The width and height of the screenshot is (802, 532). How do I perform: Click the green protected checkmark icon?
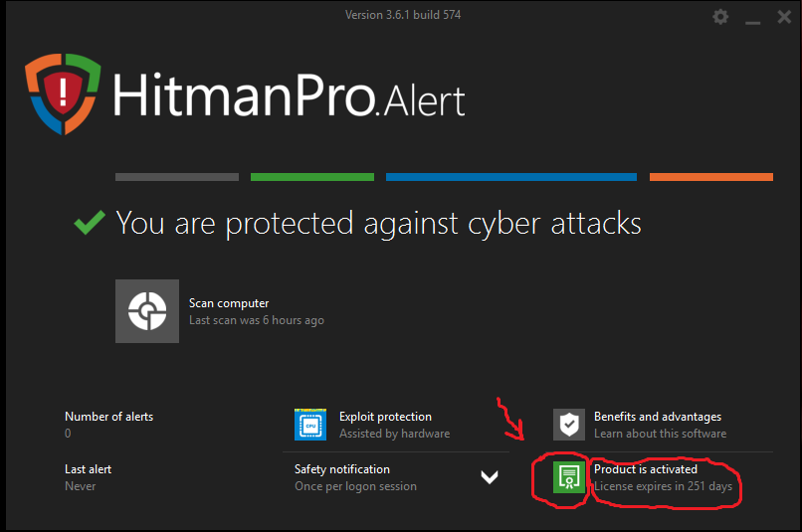tap(91, 223)
